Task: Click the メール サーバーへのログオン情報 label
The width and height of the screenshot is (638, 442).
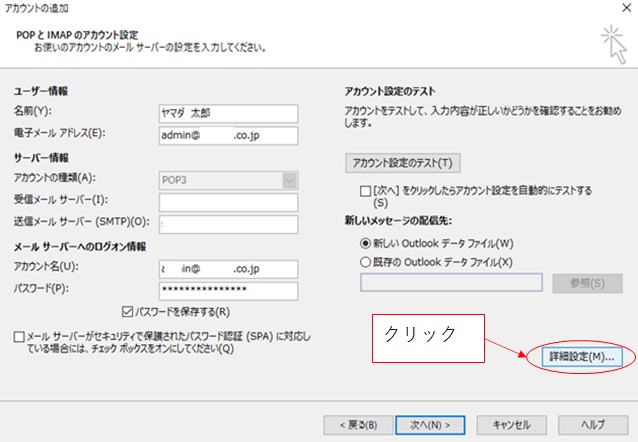Action: [x=80, y=247]
